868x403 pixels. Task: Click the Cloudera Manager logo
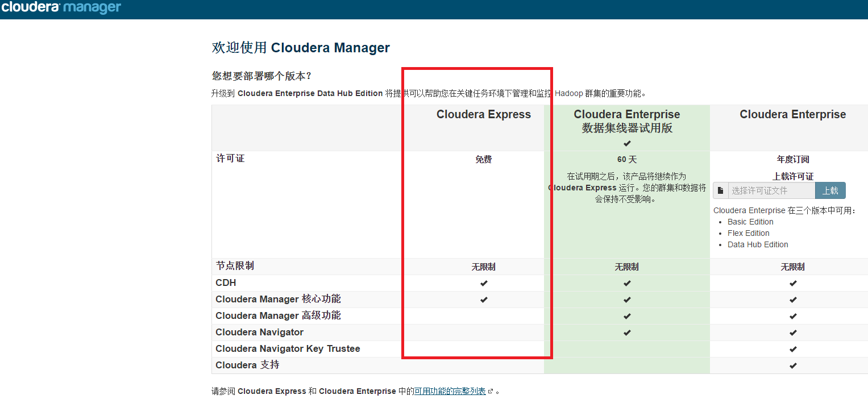click(x=61, y=8)
